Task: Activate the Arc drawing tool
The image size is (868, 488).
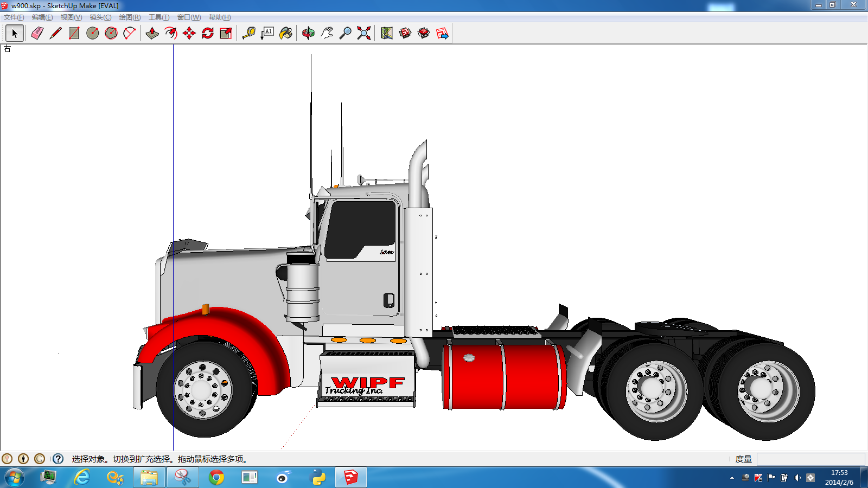Action: 130,33
